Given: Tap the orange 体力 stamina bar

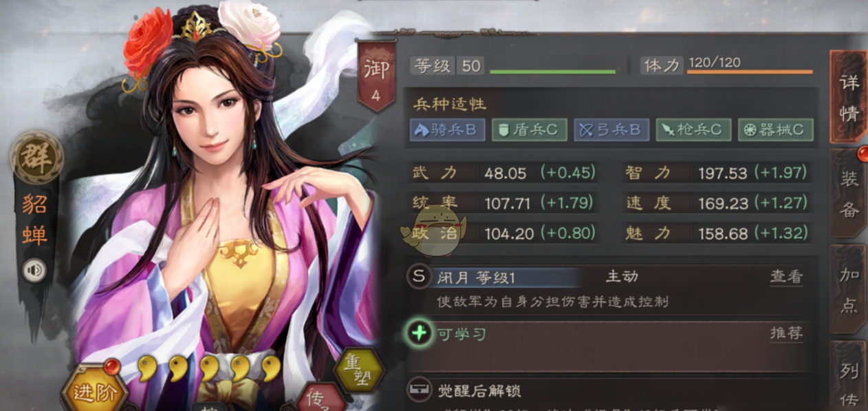Looking at the screenshot, I should click(750, 72).
